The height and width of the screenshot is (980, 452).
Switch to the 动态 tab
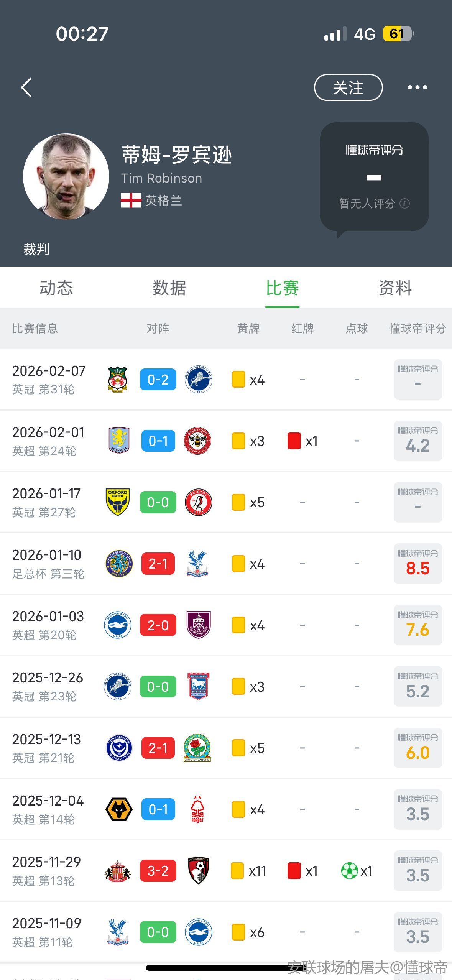(x=56, y=288)
